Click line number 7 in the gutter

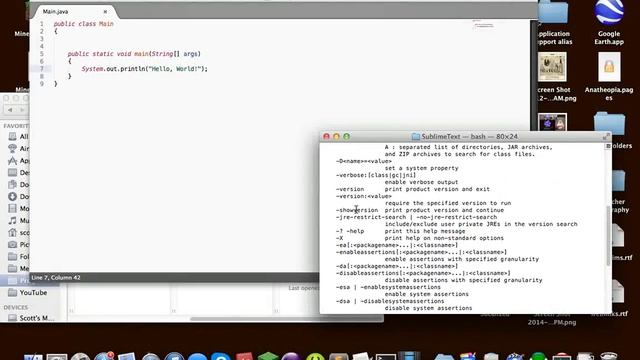tap(42, 69)
